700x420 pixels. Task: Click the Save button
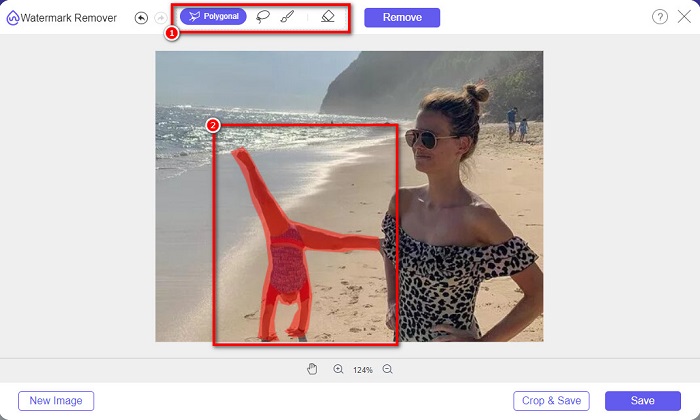(643, 401)
